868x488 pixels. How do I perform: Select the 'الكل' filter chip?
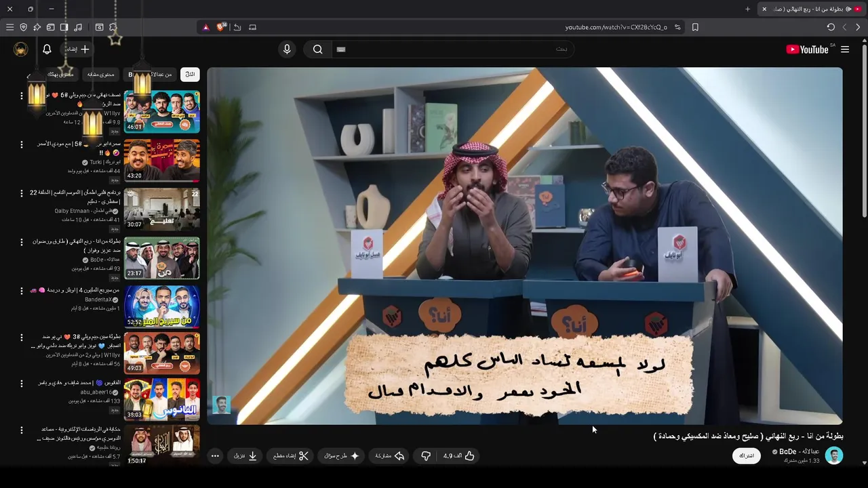tap(190, 74)
